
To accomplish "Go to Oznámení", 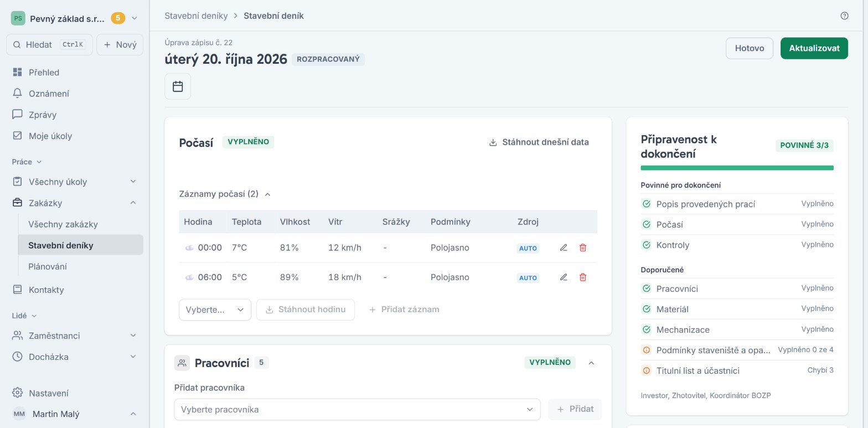I will click(75, 94).
